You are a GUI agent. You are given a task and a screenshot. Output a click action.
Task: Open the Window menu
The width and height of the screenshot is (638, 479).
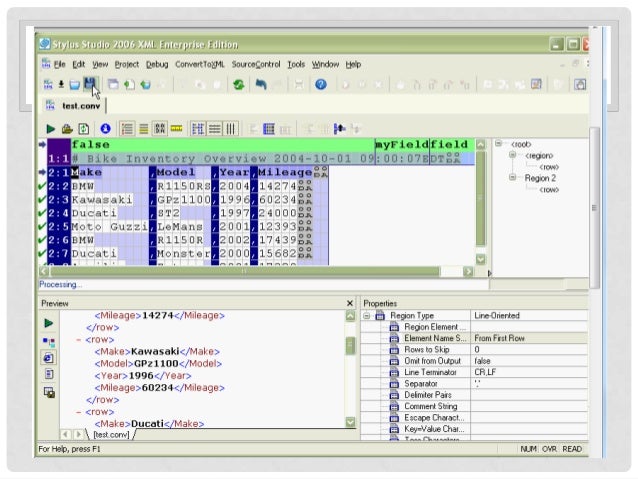(325, 64)
